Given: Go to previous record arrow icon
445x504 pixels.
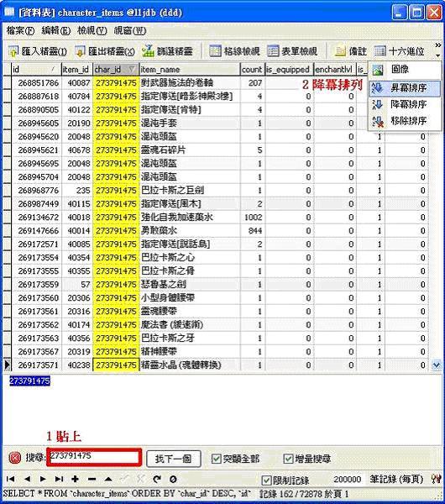Looking at the screenshot, I should (x=27, y=479).
